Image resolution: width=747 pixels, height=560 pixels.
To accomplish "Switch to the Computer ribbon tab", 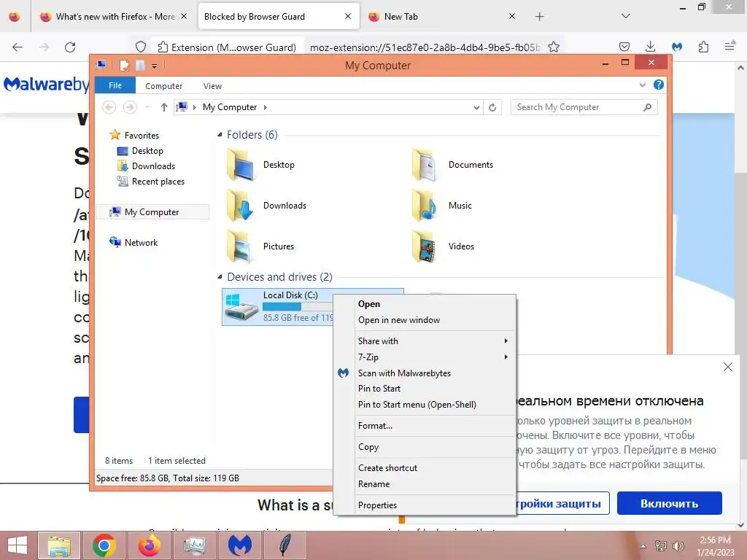I will click(x=164, y=86).
